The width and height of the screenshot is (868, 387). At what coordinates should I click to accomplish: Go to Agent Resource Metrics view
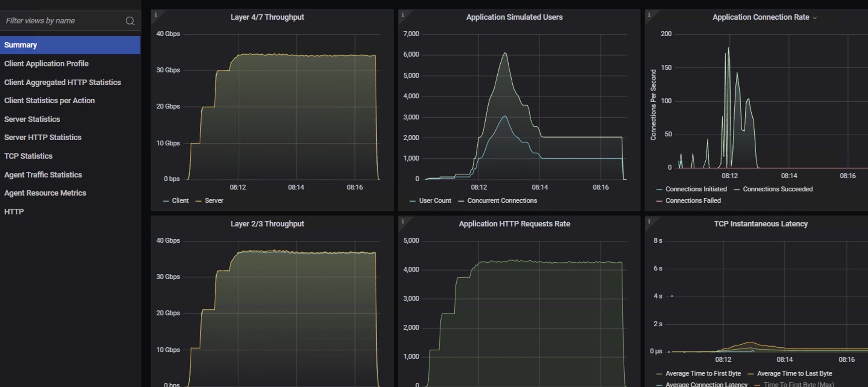[45, 193]
